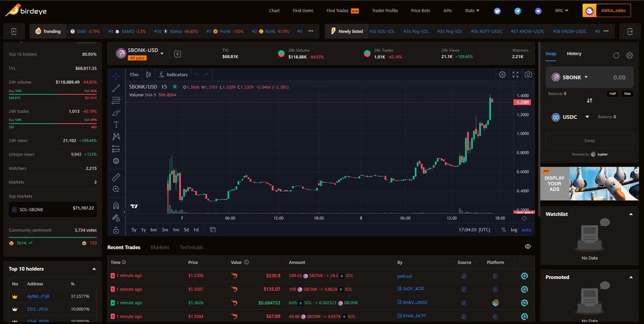Open Birdeye Twitter link
Image resolution: width=644 pixels, height=324 pixels.
497,11
